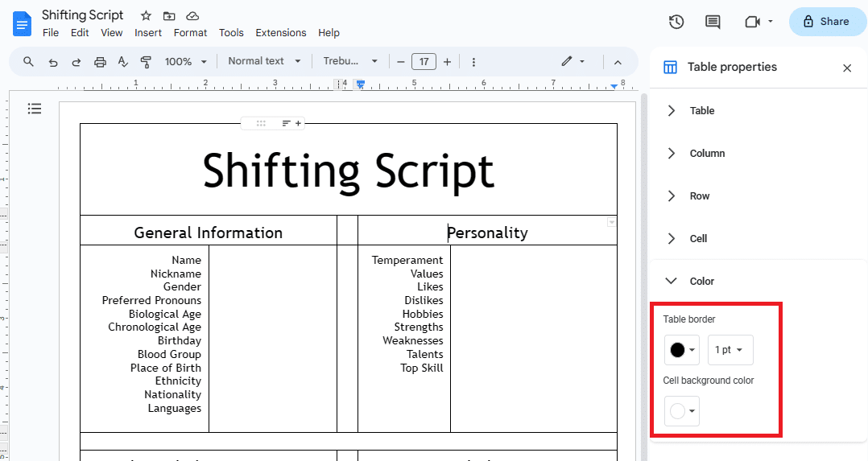868x461 pixels.
Task: Open editing mode pencil dropdown
Action: (x=573, y=61)
